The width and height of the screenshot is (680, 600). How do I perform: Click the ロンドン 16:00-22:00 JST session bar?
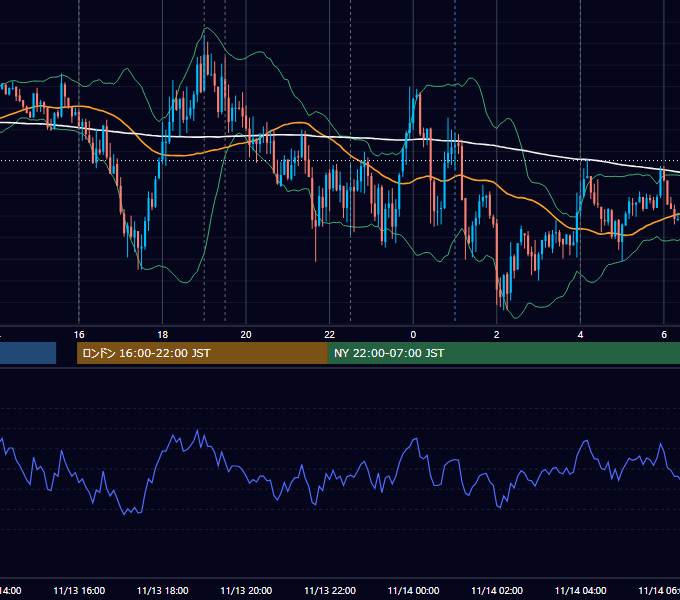coord(202,353)
